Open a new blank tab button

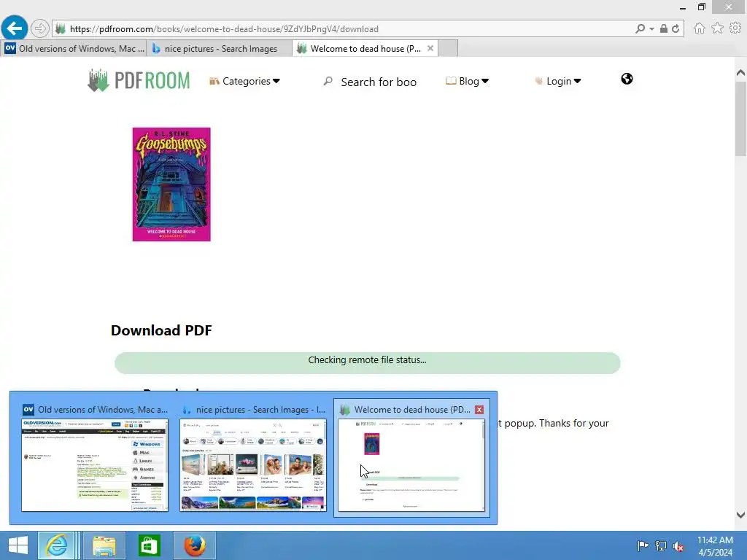[x=448, y=49]
